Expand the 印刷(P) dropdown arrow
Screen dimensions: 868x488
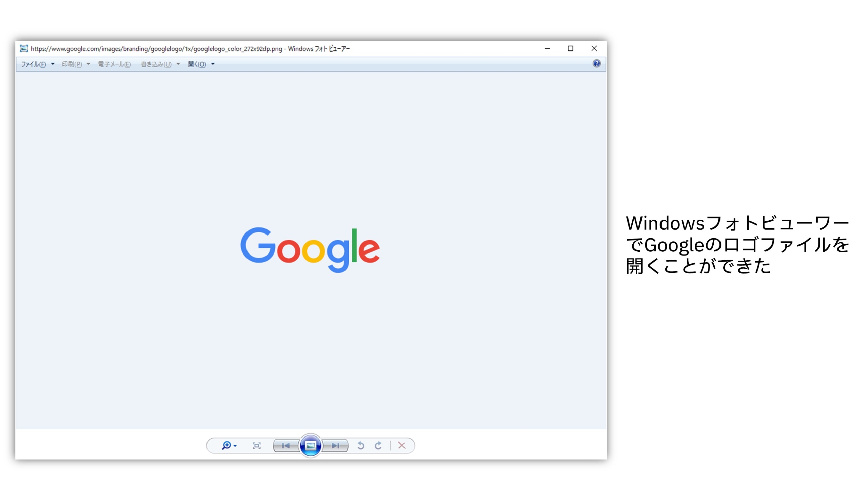point(88,64)
